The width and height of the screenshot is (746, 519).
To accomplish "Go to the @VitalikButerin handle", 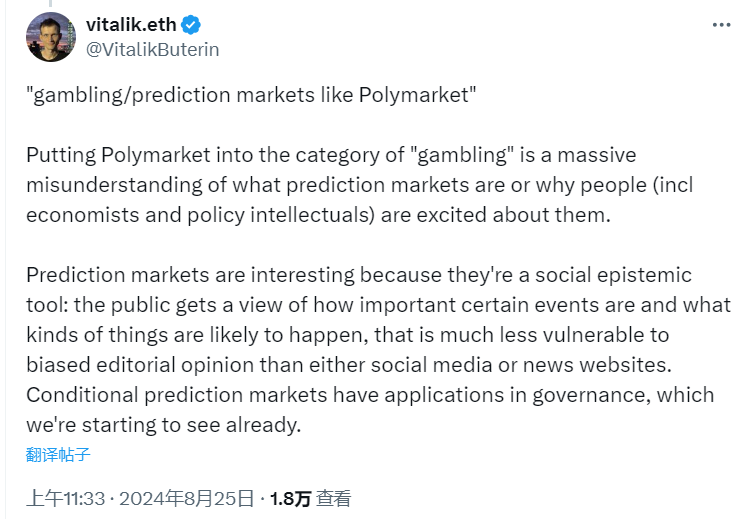I will (153, 49).
